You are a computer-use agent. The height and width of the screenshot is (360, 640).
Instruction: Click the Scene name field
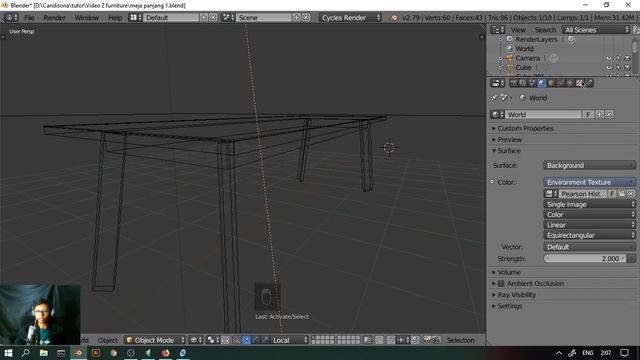click(x=264, y=18)
